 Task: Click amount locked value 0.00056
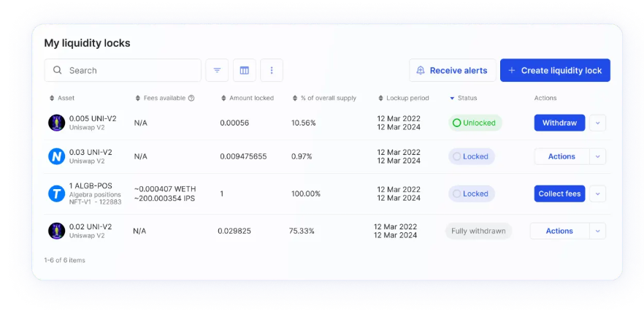(234, 123)
